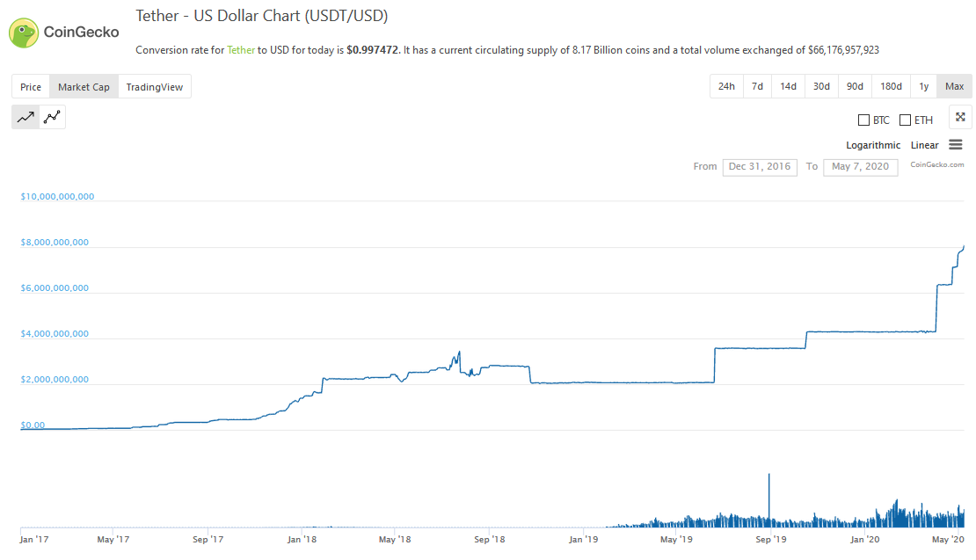Viewport: 976px width, 560px height.
Task: Enable the BTC comparison checkbox
Action: coord(863,120)
